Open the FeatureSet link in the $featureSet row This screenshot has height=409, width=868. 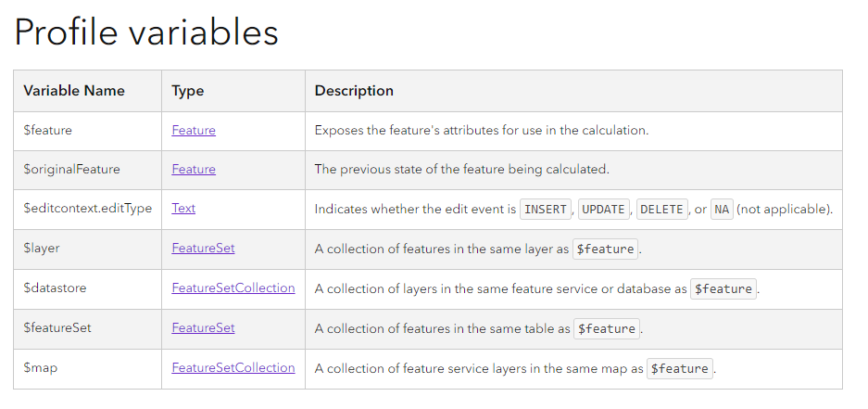(x=203, y=328)
